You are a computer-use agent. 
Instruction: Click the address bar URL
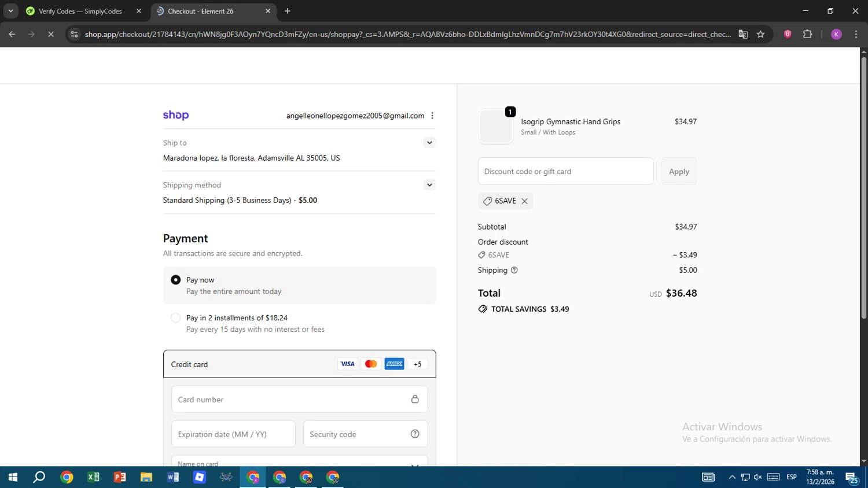click(408, 34)
